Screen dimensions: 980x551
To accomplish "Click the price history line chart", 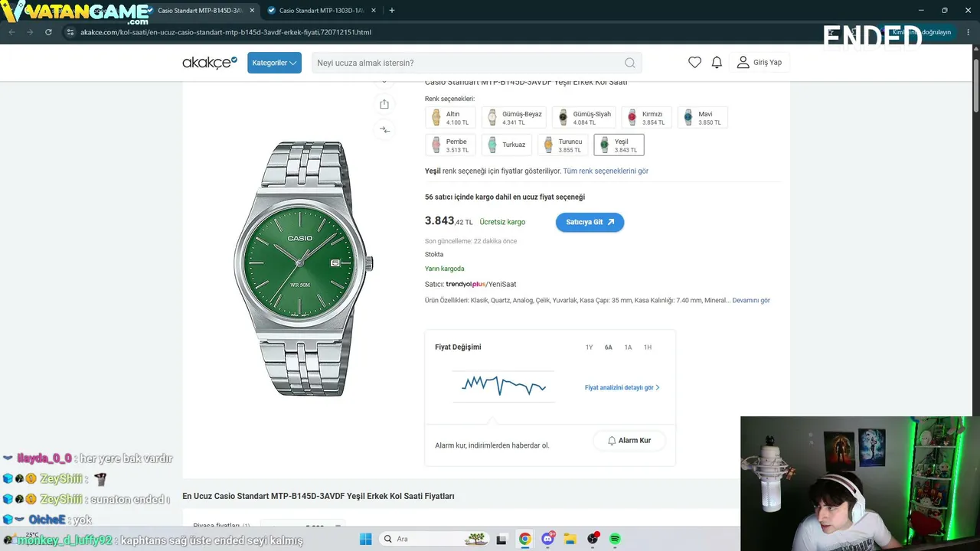I will pos(503,386).
